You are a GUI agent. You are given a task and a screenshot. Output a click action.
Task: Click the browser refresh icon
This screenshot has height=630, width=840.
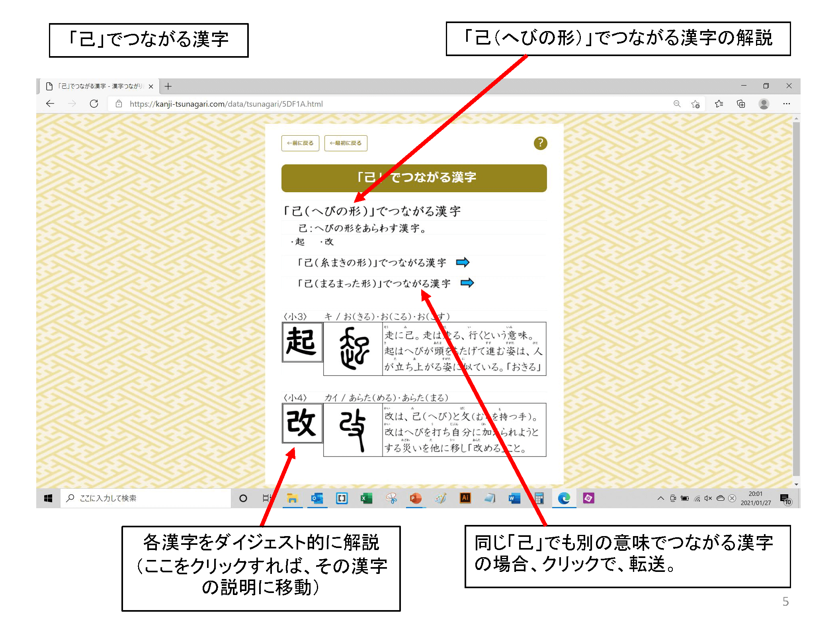[x=94, y=104]
